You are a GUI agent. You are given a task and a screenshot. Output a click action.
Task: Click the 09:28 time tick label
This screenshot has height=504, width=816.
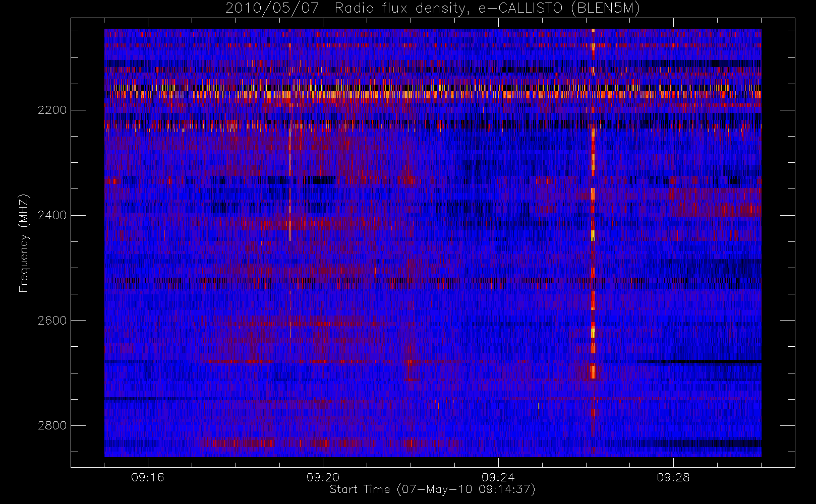[673, 477]
